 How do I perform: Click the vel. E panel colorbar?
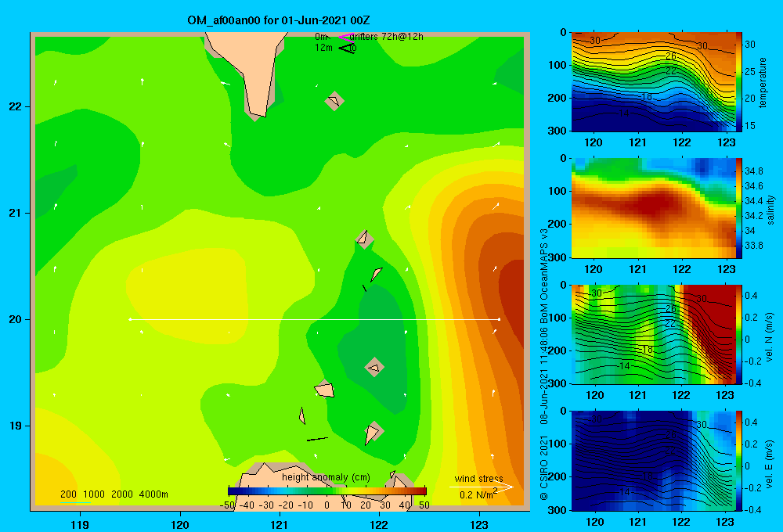(x=739, y=461)
